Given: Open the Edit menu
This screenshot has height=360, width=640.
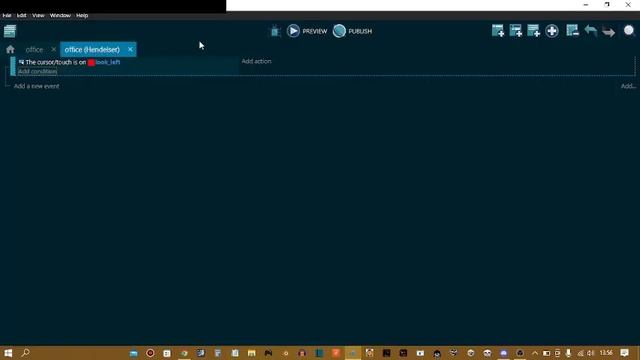Looking at the screenshot, I should (x=22, y=16).
